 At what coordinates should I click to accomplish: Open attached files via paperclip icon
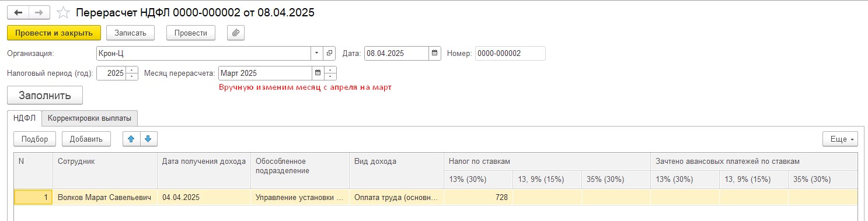click(235, 33)
